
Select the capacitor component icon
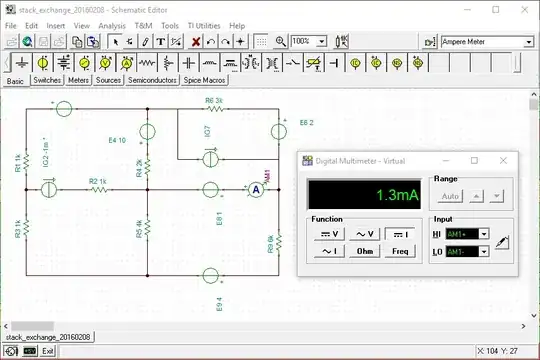click(189, 63)
